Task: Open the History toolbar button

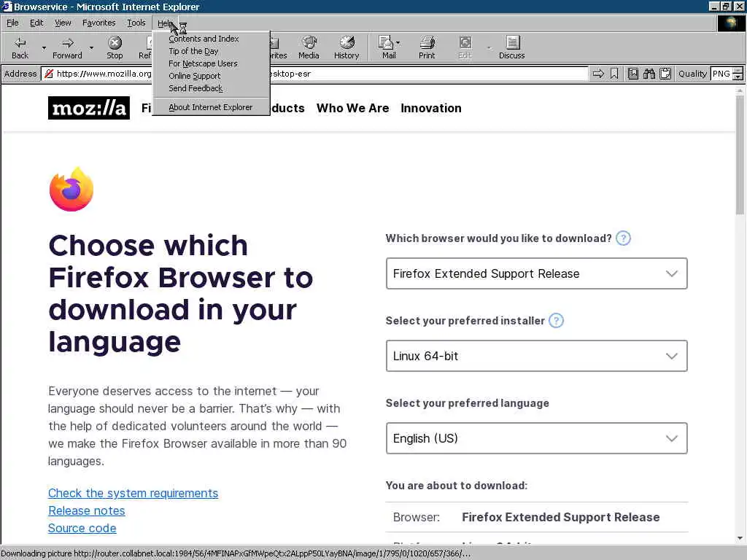Action: click(347, 47)
